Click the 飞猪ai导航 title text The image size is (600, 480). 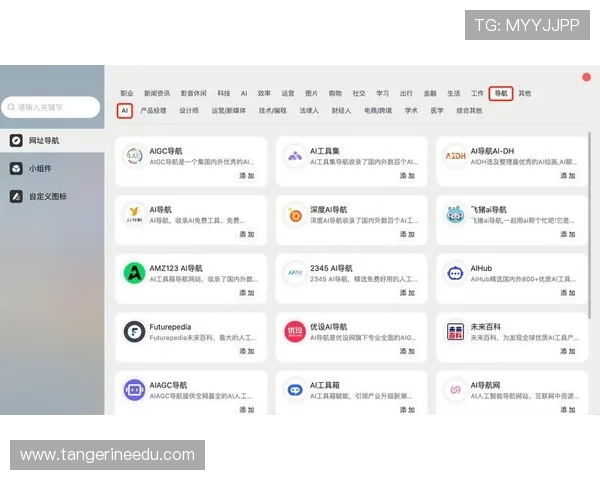(488, 210)
